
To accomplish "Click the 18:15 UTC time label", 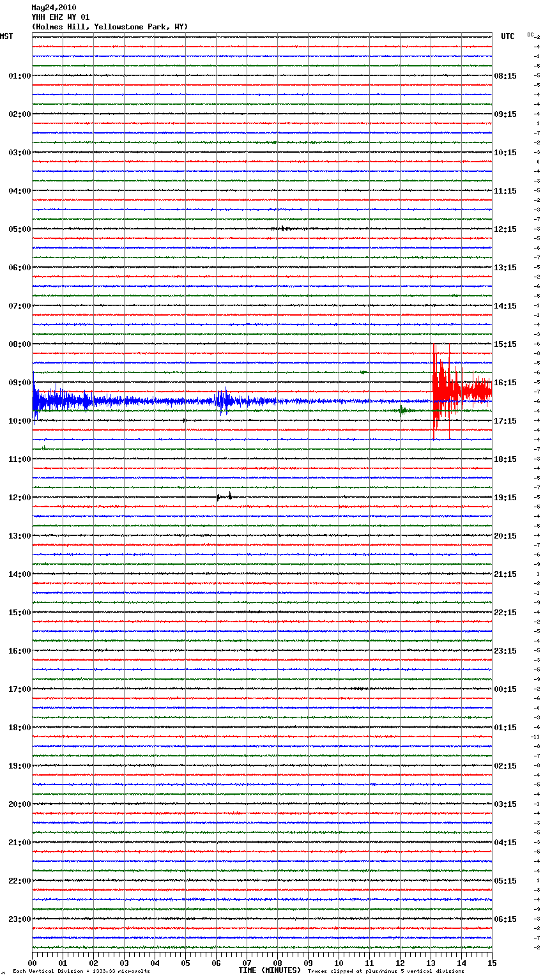I will coord(505,459).
